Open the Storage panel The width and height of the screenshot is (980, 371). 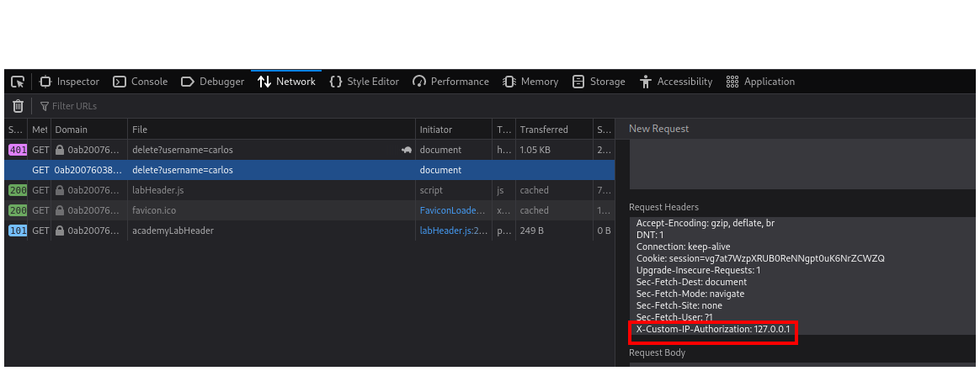(599, 82)
